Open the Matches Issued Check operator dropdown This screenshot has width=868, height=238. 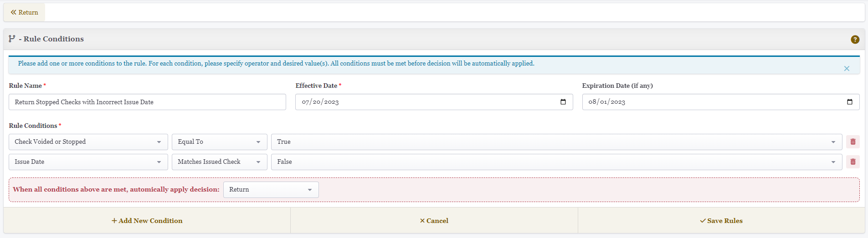click(220, 162)
